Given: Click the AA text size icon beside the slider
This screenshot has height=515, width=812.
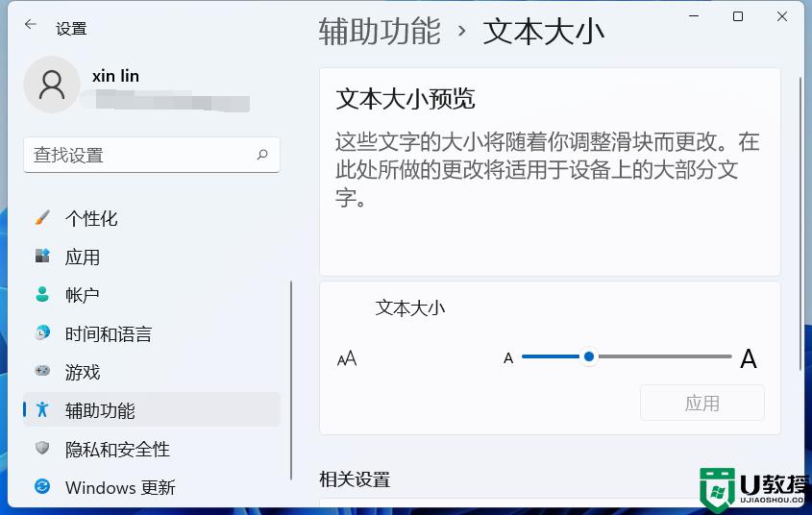Looking at the screenshot, I should click(347, 358).
